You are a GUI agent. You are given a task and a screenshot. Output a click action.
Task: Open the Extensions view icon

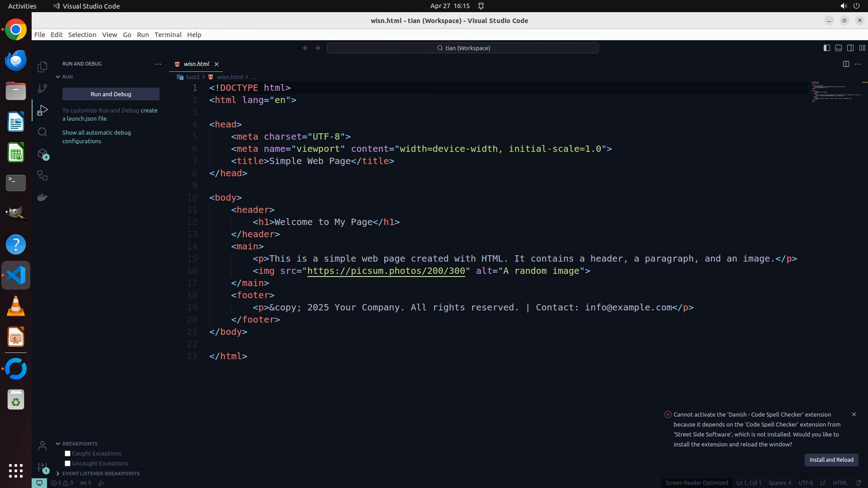pos(42,154)
